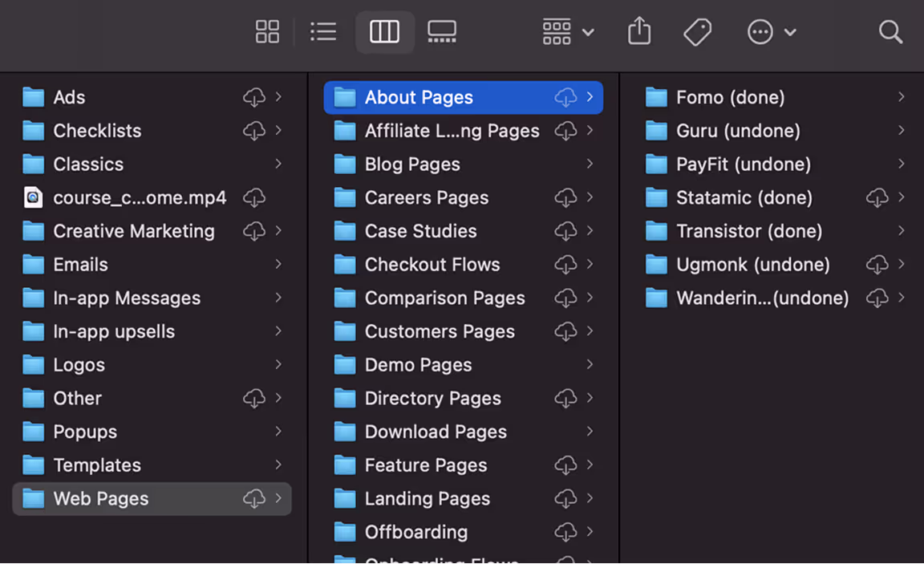
Task: Select the column view button
Action: tap(384, 32)
